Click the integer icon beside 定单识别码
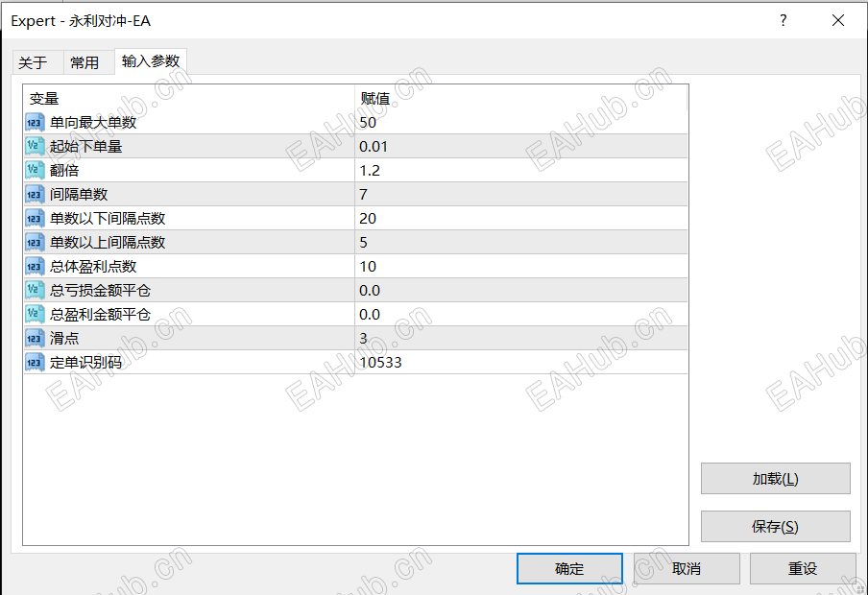 click(35, 363)
